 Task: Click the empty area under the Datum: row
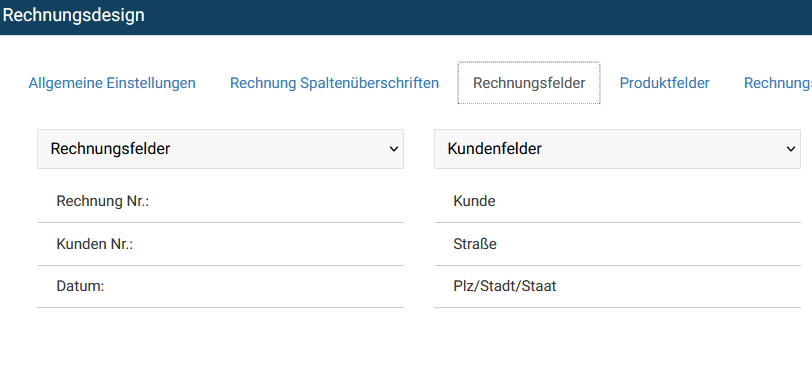[221, 346]
